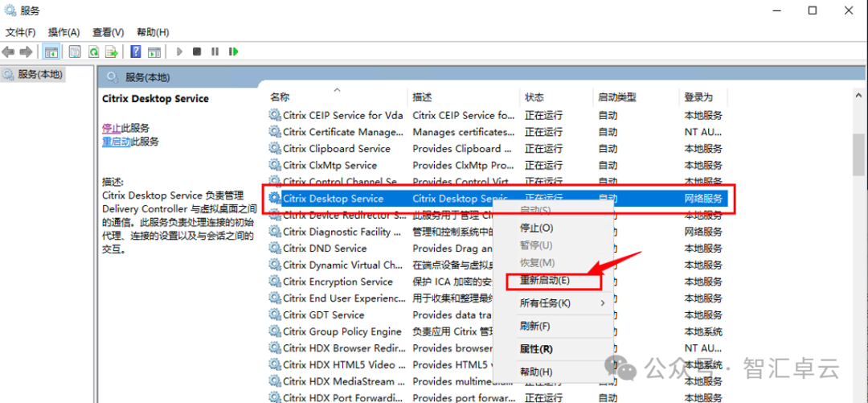Click the Stop Service square icon in toolbar

197,51
